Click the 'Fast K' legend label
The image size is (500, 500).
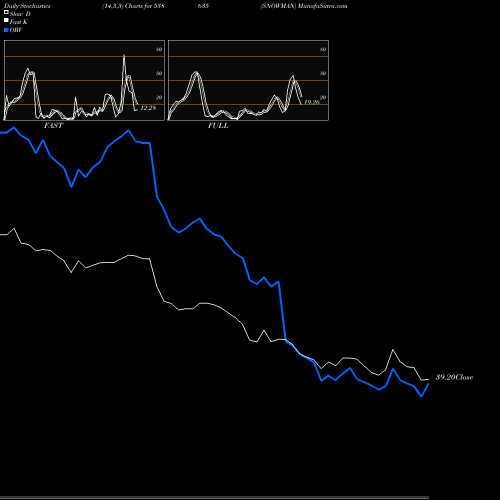[x=19, y=22]
